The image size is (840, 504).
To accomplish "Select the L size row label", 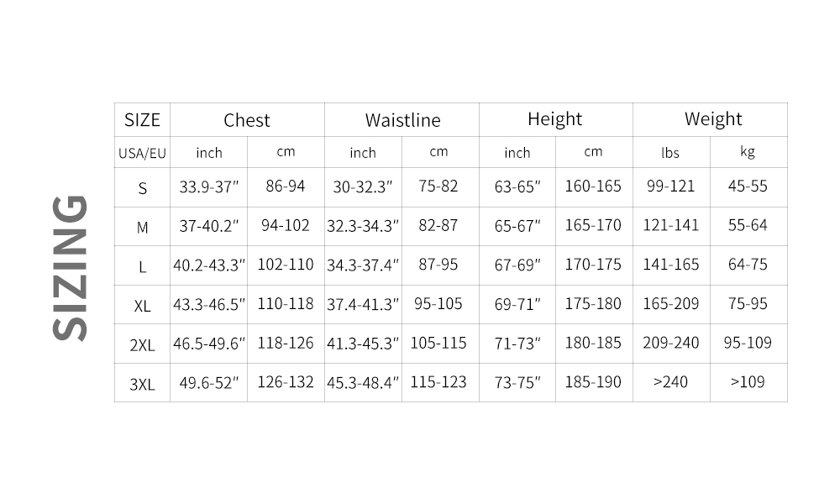I will [142, 266].
